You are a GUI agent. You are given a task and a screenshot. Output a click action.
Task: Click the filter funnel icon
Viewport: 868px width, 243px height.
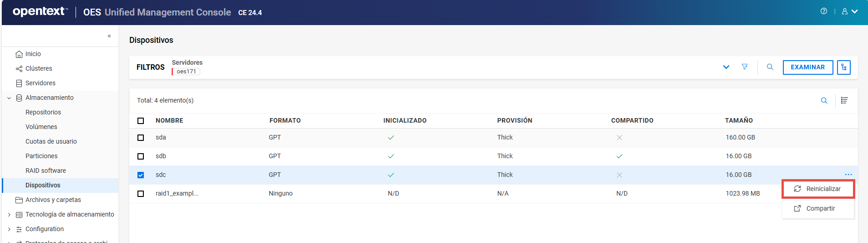(745, 67)
